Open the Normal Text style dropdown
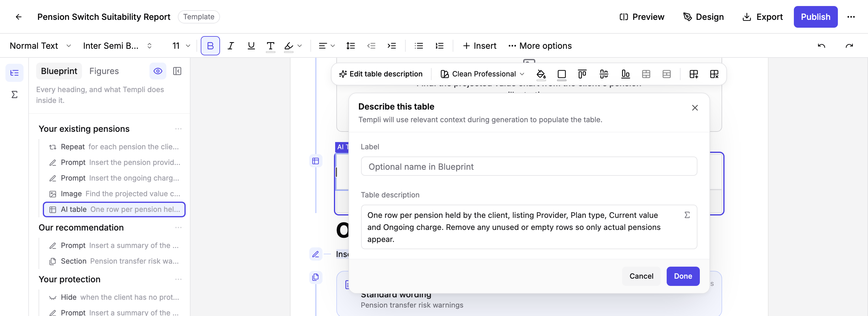The width and height of the screenshot is (868, 316). point(40,46)
